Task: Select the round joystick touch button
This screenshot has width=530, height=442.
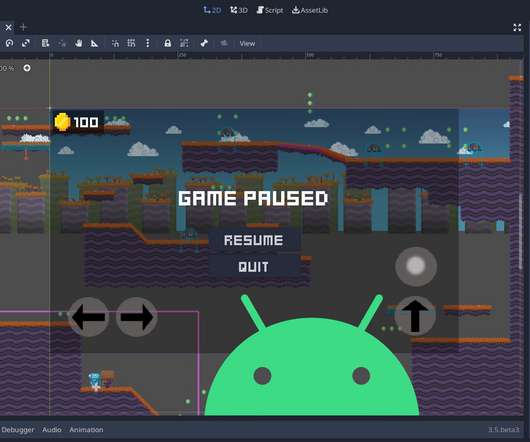Action: [416, 266]
